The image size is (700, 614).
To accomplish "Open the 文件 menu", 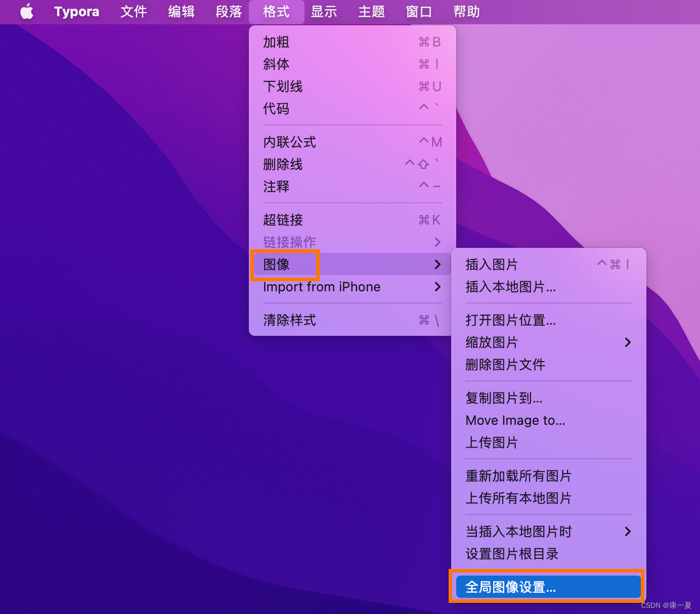I will (133, 12).
